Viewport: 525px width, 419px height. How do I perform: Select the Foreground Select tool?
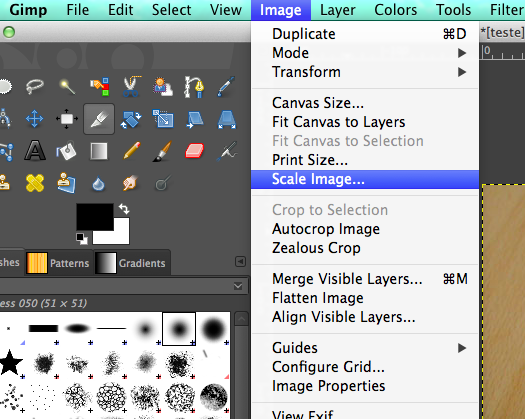point(163,86)
